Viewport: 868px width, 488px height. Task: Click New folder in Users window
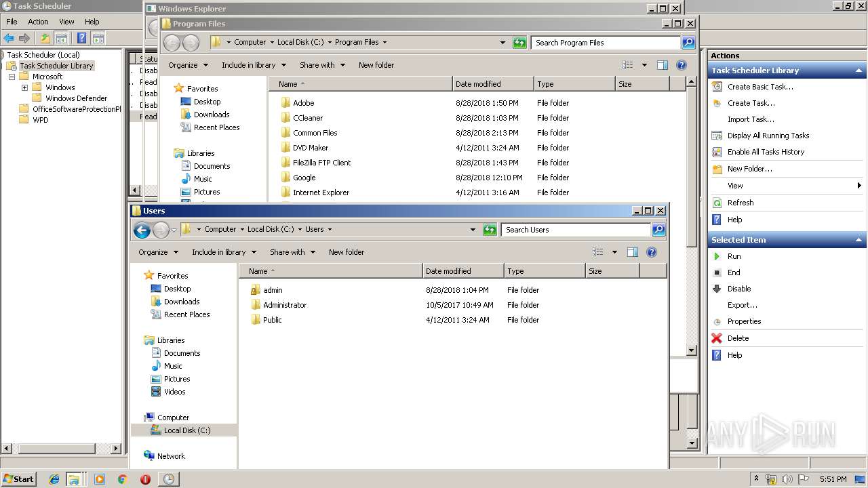click(x=347, y=252)
